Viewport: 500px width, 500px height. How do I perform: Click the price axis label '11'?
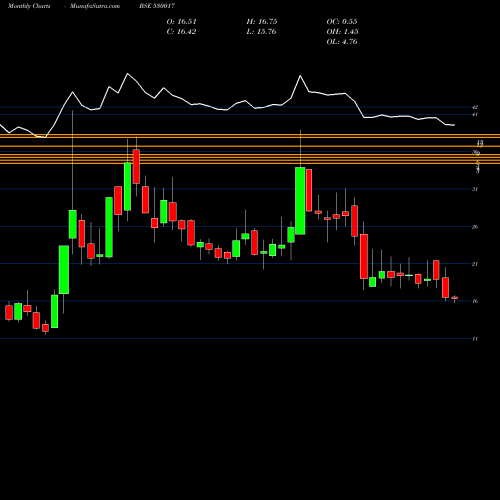click(475, 339)
